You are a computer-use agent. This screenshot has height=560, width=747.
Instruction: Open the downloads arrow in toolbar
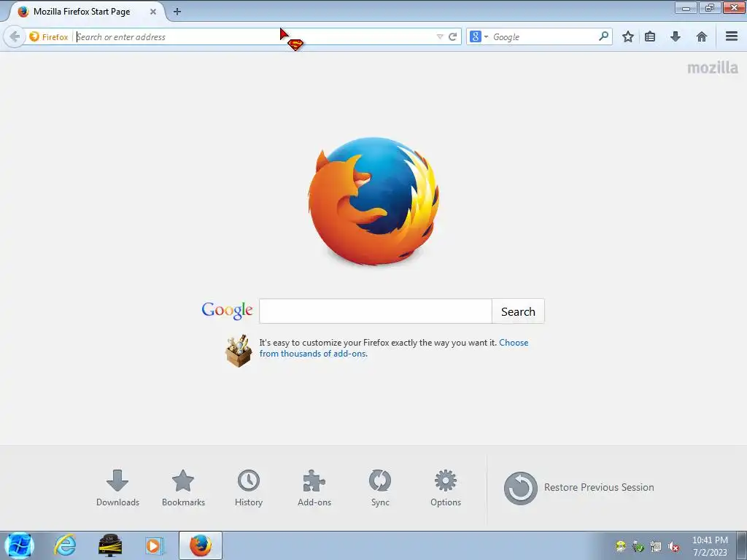tap(675, 36)
